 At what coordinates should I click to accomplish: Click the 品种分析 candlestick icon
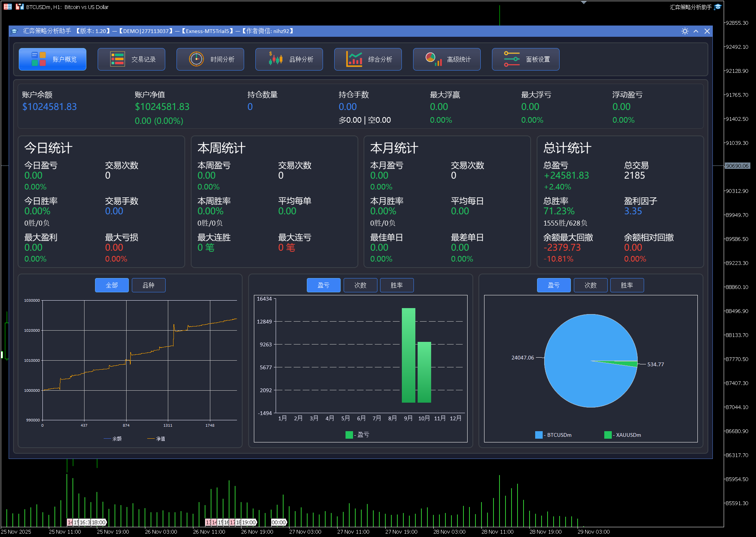[x=275, y=59]
